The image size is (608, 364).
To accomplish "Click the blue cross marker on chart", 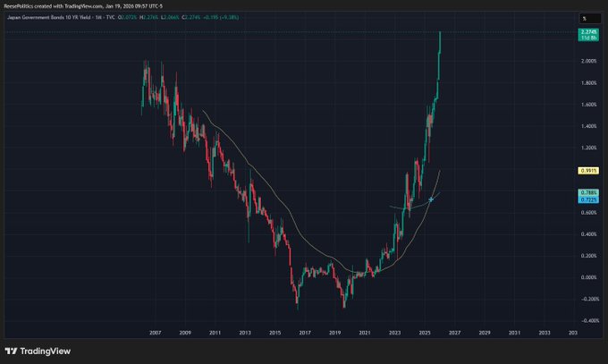I will coord(432,199).
